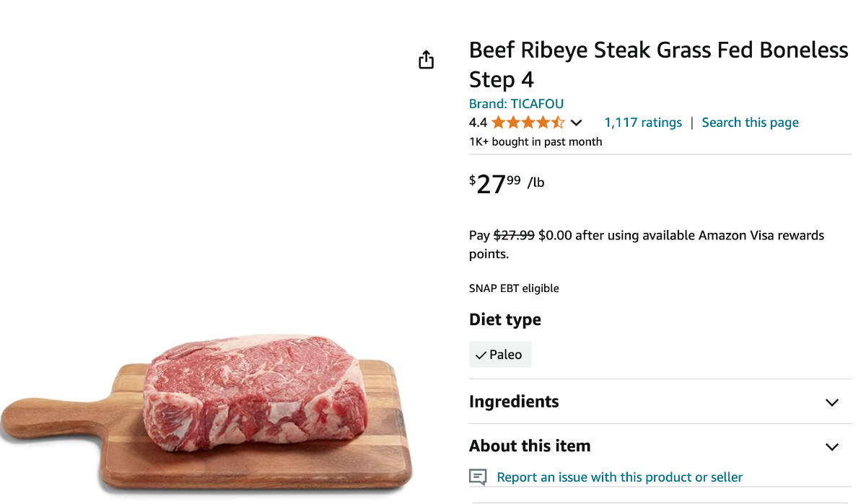
Task: Expand About this item using its chevron
Action: pyautogui.click(x=832, y=447)
